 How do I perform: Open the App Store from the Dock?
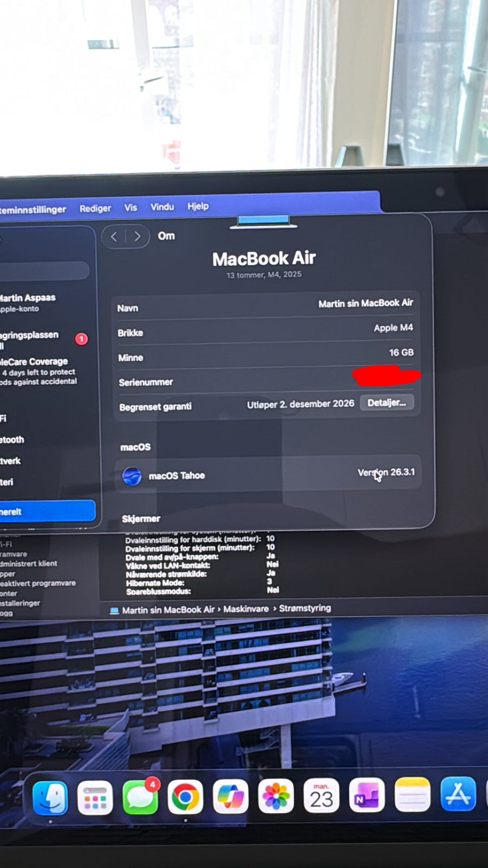coord(458,794)
